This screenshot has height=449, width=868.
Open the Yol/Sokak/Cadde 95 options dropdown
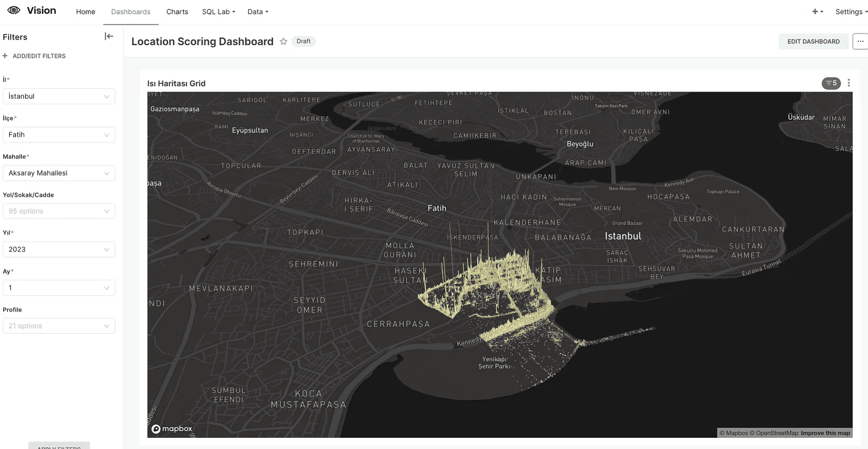[59, 211]
